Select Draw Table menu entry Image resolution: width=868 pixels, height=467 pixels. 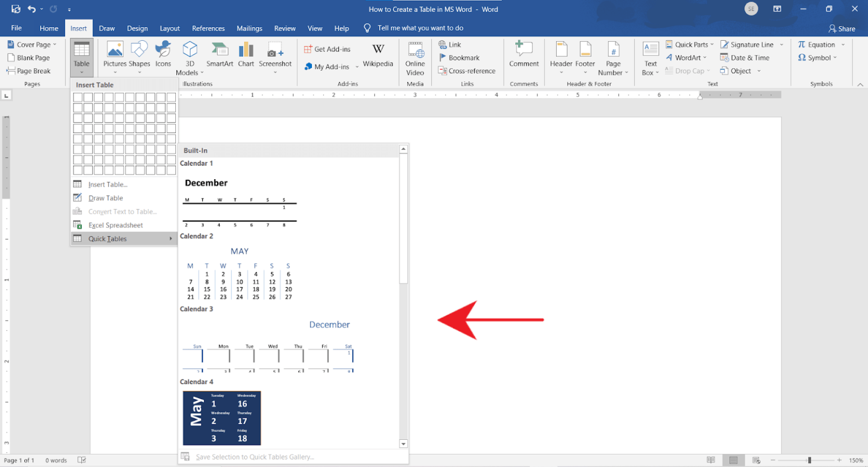124,198
